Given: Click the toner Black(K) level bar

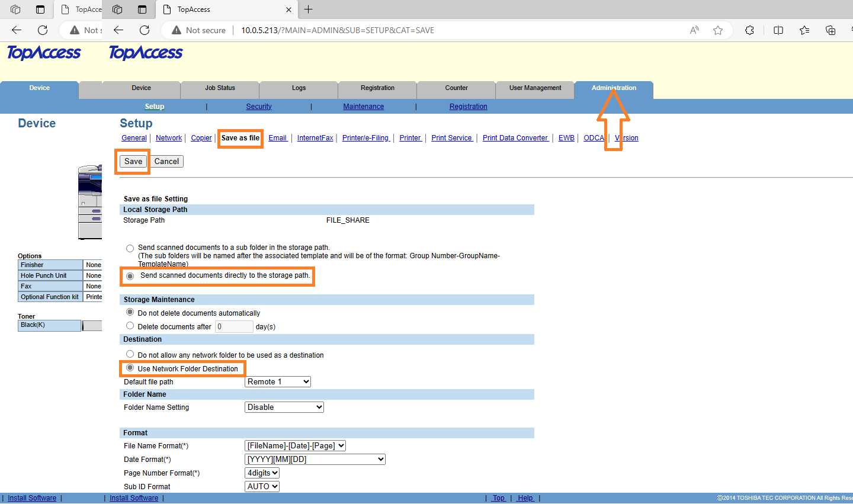Looking at the screenshot, I should [x=92, y=326].
